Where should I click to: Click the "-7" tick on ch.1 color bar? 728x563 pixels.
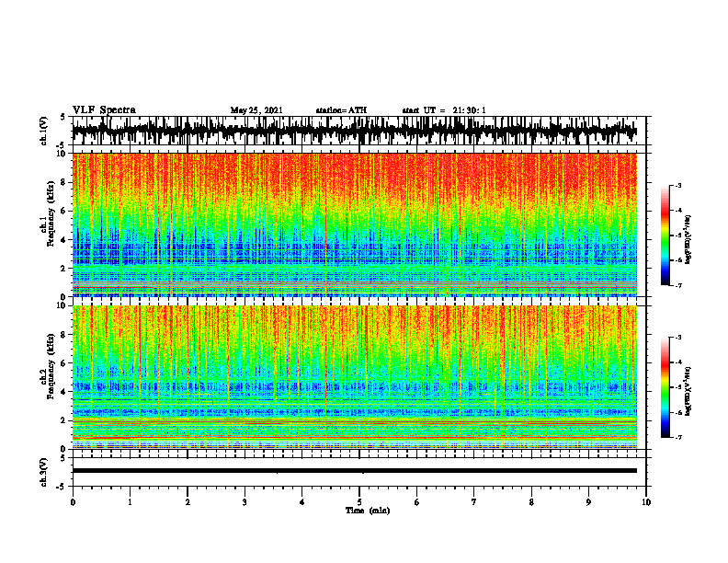[x=678, y=285]
